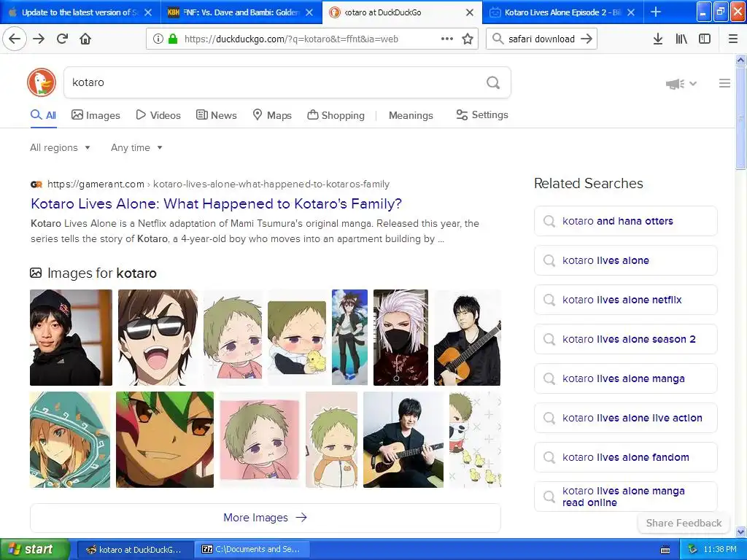Submit the 'safari download' search arrow

587,39
